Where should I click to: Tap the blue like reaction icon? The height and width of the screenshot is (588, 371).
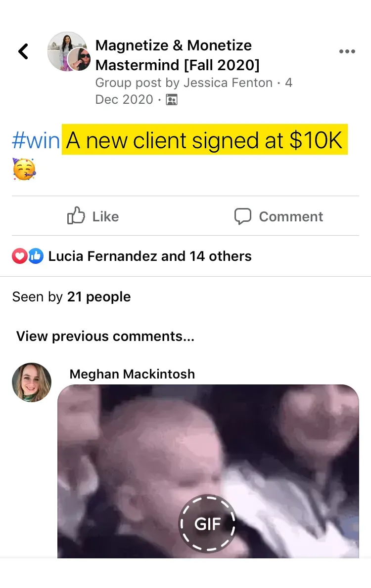[x=36, y=256]
